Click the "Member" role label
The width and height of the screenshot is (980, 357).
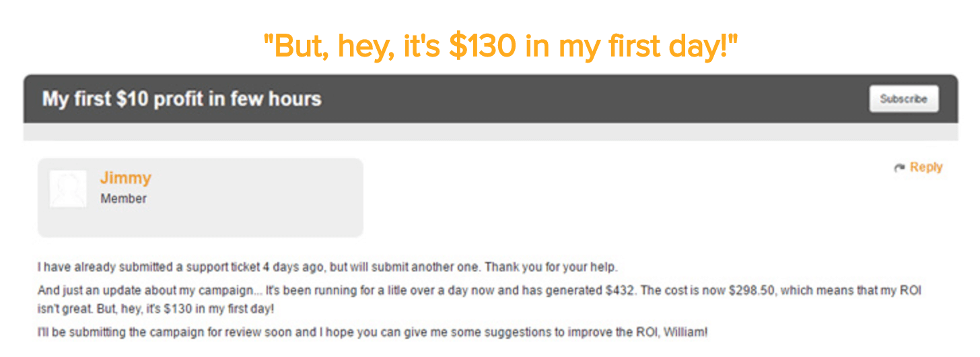click(123, 199)
